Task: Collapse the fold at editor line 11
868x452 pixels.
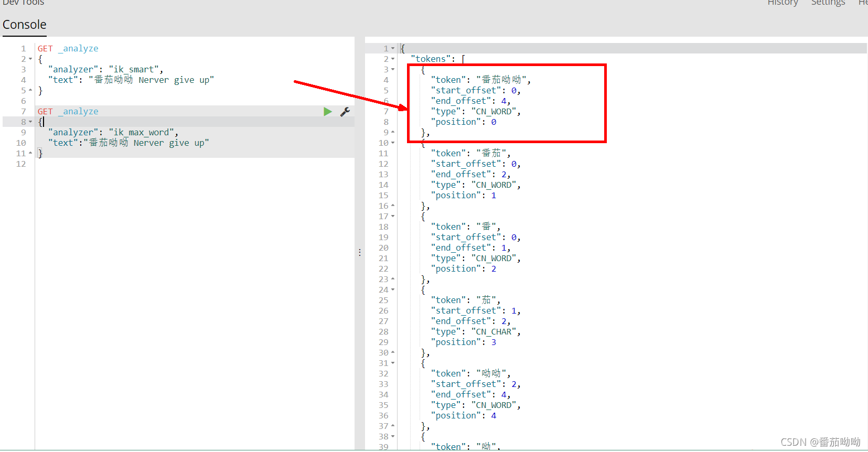Action: point(30,153)
